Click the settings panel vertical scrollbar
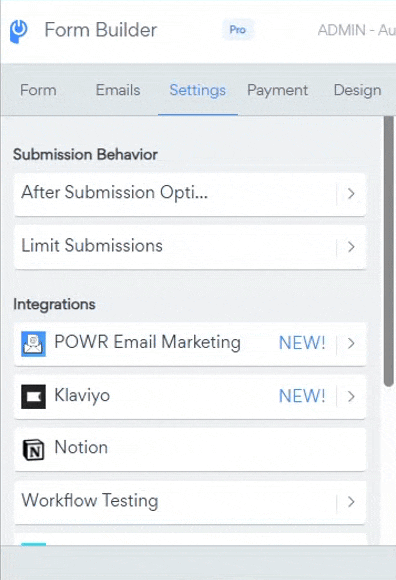Viewport: 396px width, 580px height. (388, 252)
